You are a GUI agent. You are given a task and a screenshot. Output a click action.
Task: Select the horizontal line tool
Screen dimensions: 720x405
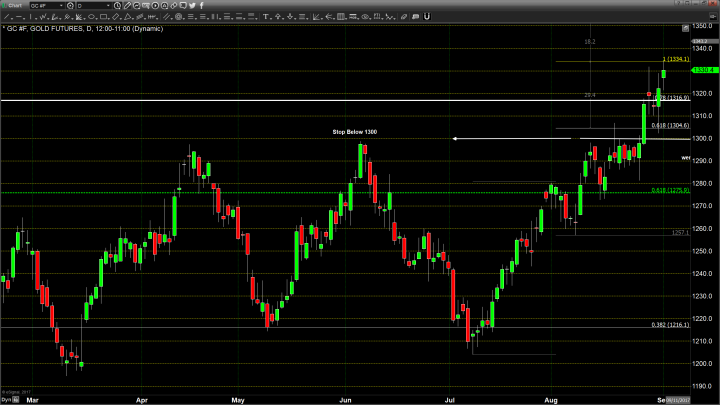click(x=19, y=17)
